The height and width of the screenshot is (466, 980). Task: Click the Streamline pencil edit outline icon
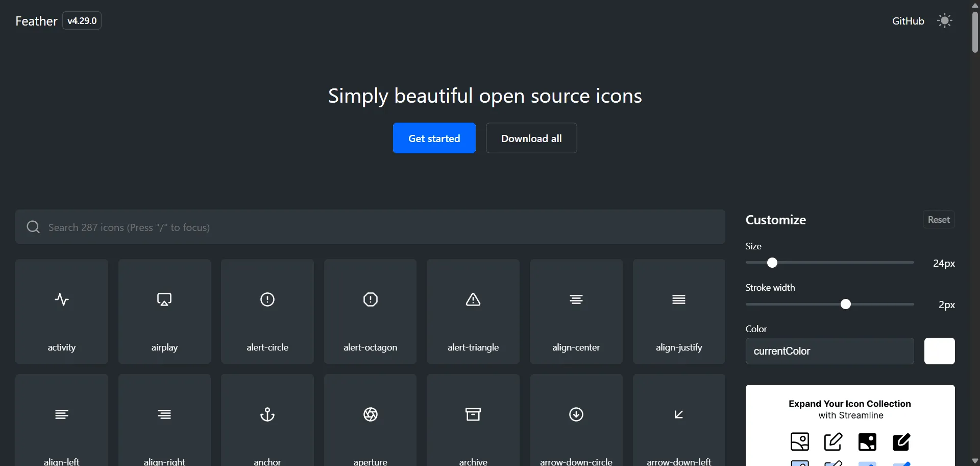(x=834, y=441)
